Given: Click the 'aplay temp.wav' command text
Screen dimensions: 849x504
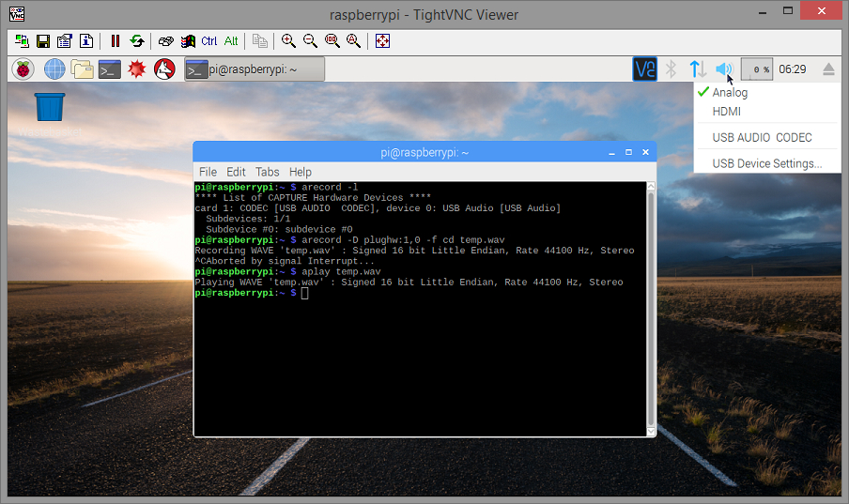Looking at the screenshot, I should 341,272.
